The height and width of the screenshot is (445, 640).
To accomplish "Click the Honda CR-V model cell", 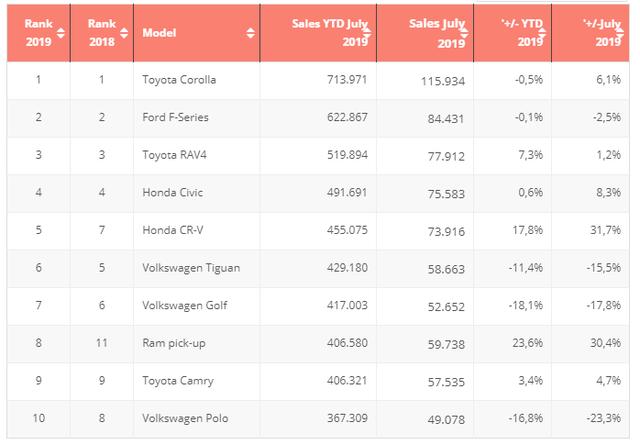I will coord(173,230).
